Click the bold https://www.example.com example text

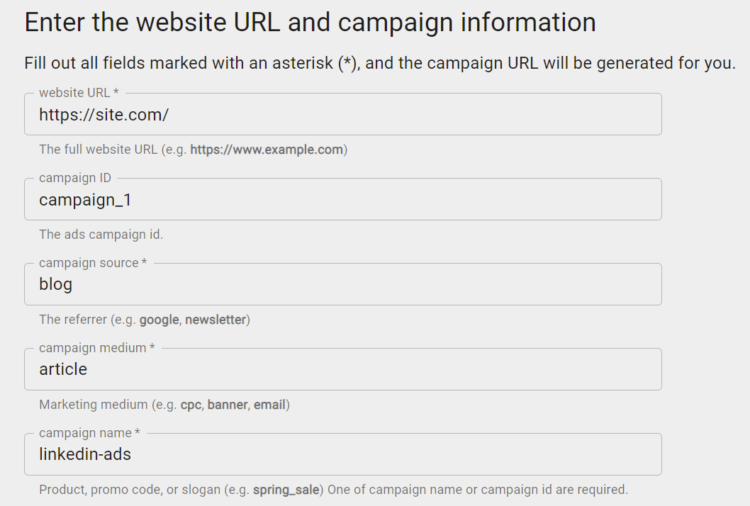(267, 150)
